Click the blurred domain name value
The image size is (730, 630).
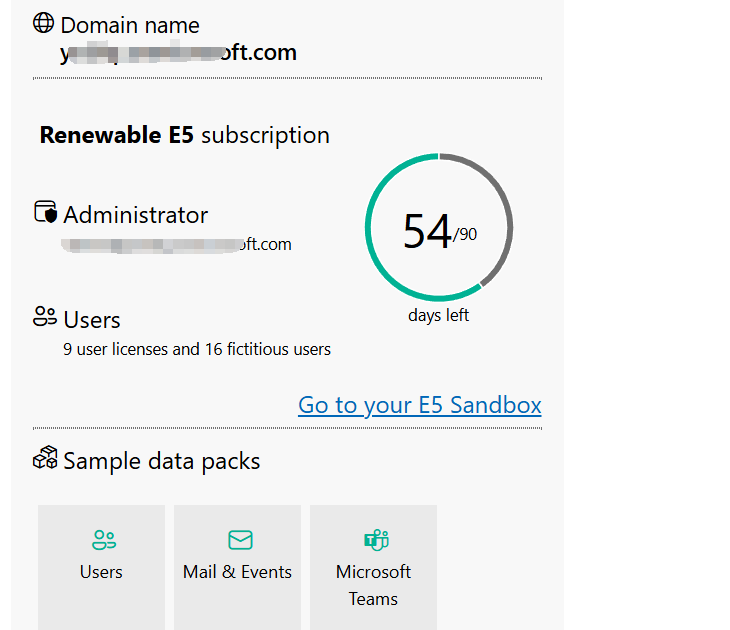[x=178, y=52]
